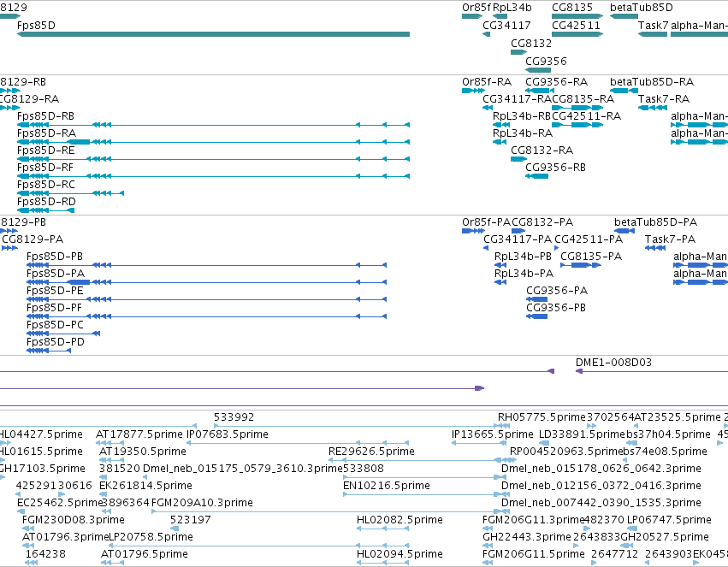
Task: Click the CG9356-PB protein label
Action: click(x=556, y=308)
